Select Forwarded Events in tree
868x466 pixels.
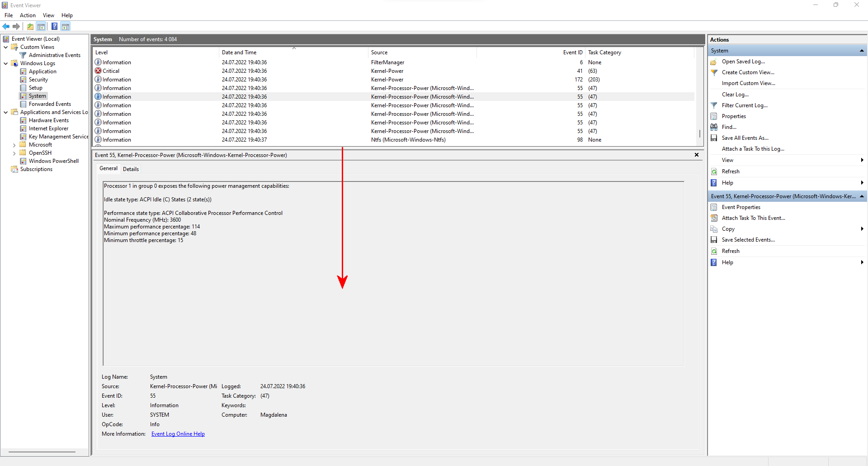[50, 104]
